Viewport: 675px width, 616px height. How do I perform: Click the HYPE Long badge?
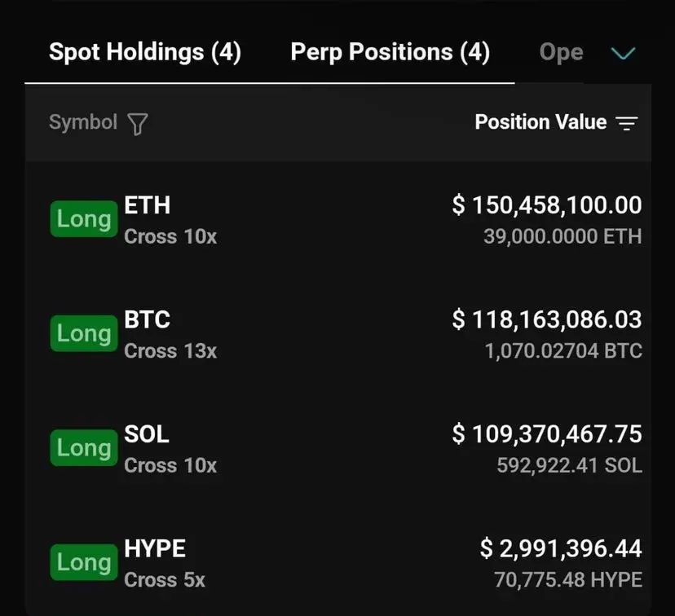point(83,562)
